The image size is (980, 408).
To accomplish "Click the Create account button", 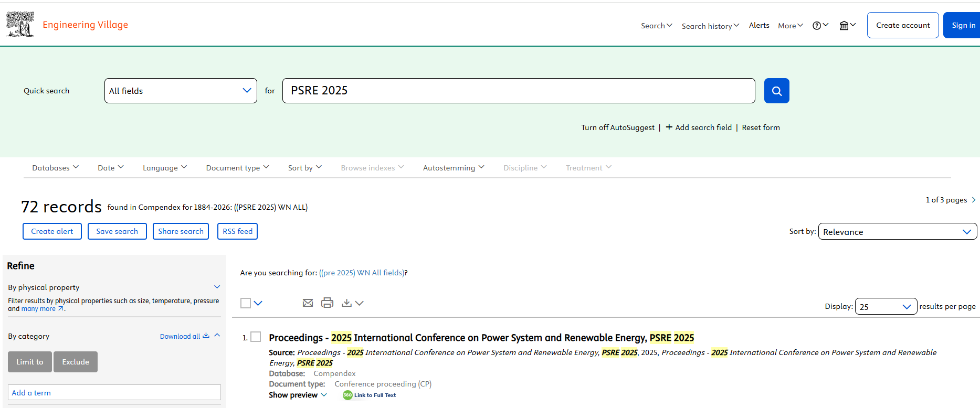I will click(903, 25).
